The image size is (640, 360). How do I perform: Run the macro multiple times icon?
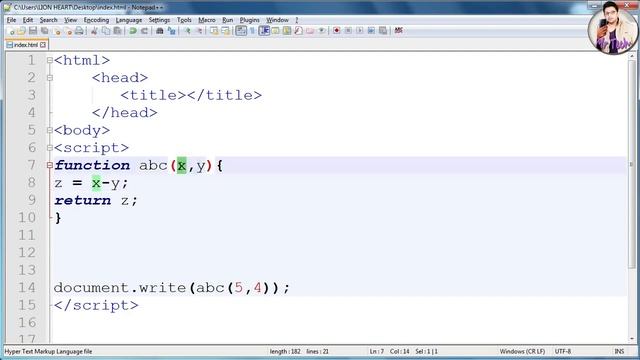coord(371,31)
